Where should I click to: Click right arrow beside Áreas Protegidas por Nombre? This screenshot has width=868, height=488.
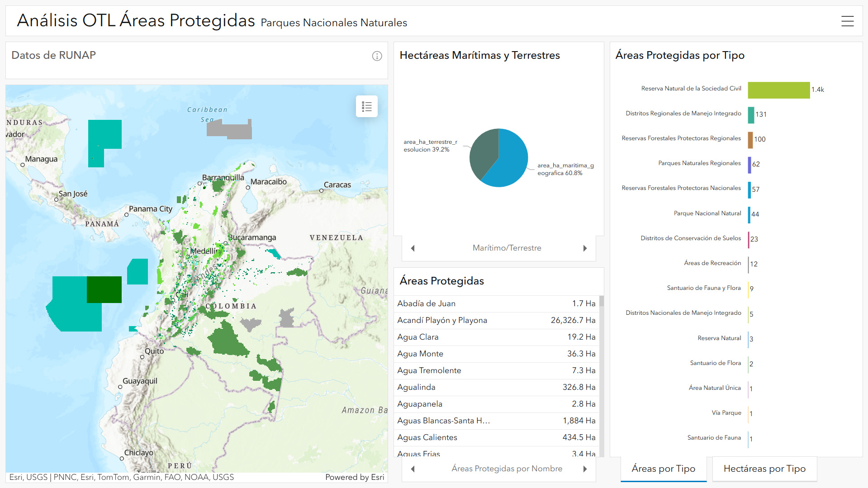pos(585,469)
